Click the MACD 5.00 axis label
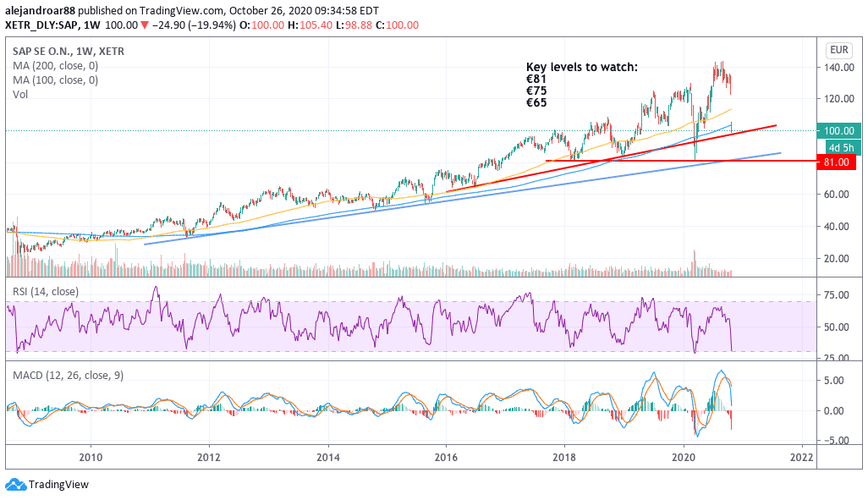The width and height of the screenshot is (868, 500). click(833, 381)
